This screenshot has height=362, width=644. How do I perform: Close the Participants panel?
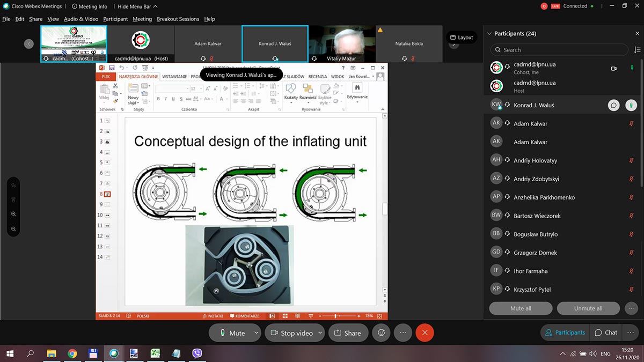(x=637, y=33)
